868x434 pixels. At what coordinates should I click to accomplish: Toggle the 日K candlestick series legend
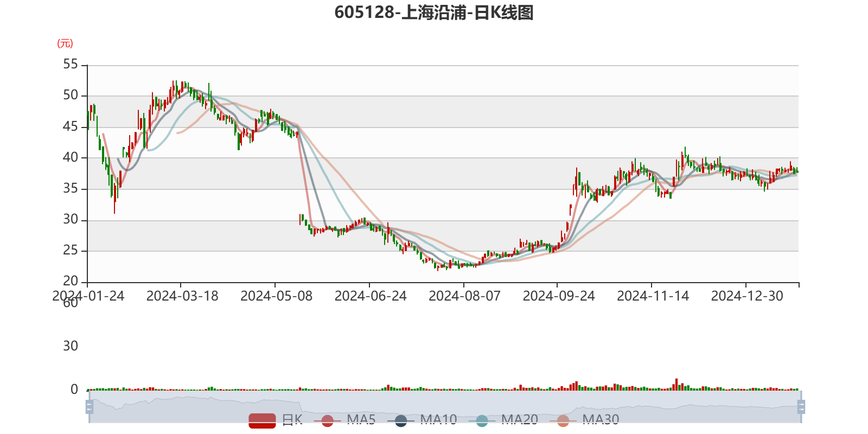pos(276,420)
